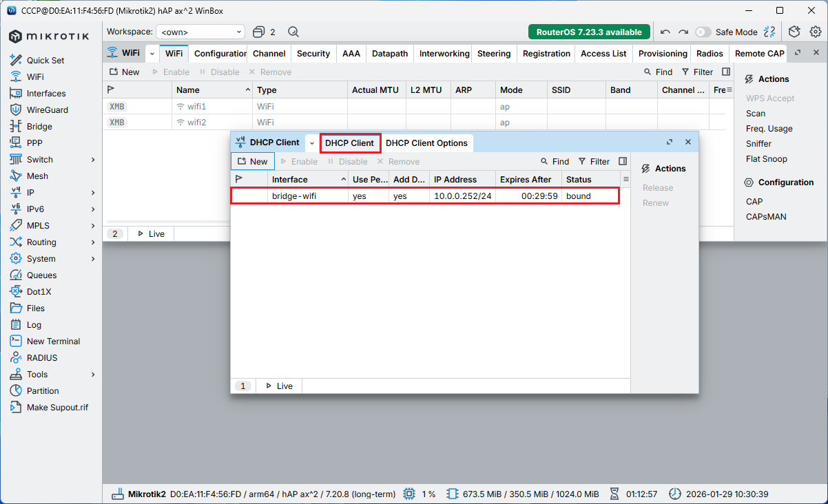
Task: Detach DHCP Client window icon
Action: click(x=669, y=143)
